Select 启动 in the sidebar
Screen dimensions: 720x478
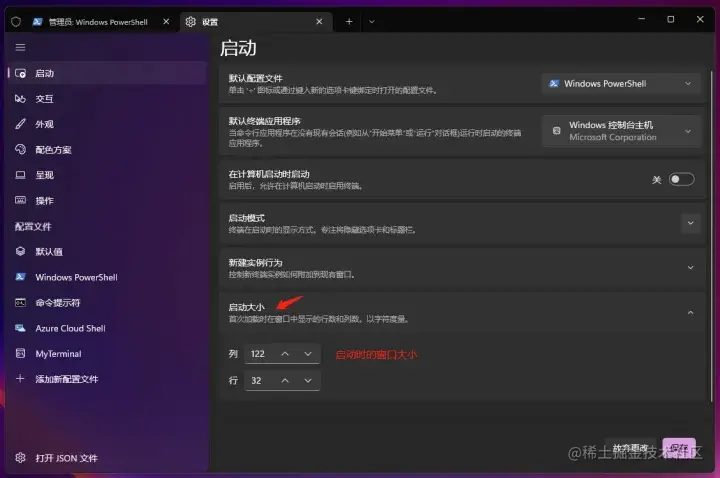(x=108, y=73)
